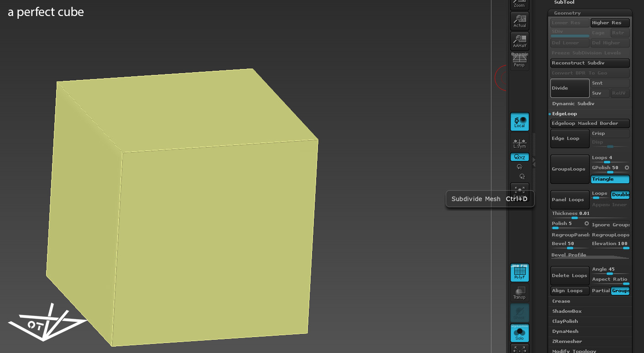This screenshot has height=353, width=644.
Task: Click Edgeloop Masked Border button
Action: [590, 123]
